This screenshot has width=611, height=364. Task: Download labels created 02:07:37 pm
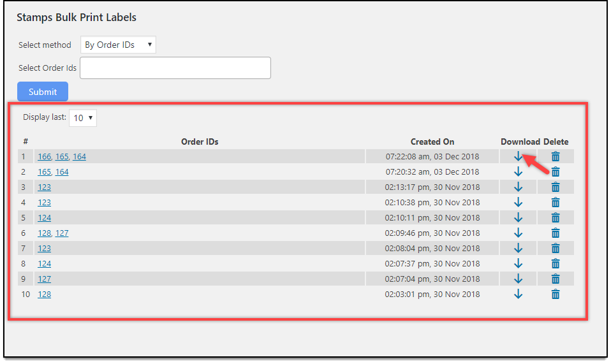pos(518,263)
